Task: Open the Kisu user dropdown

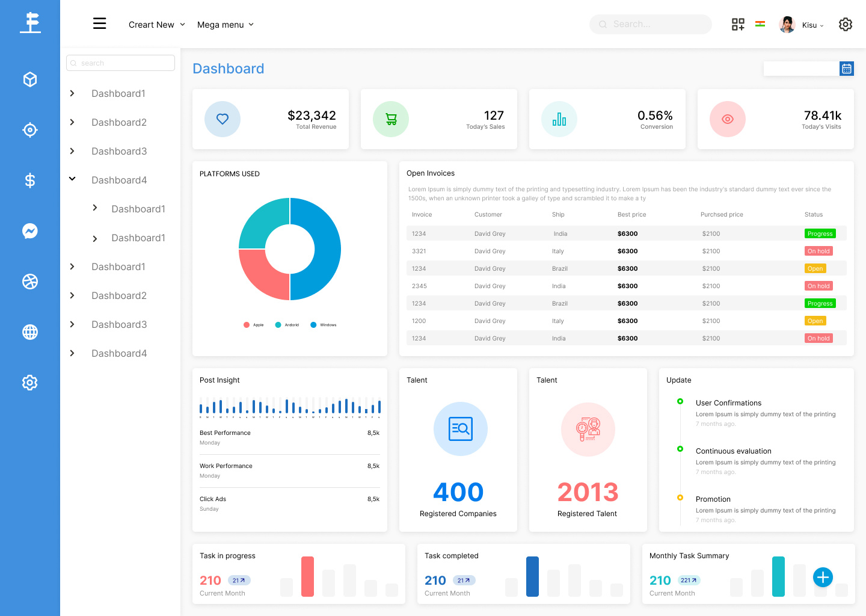Action: coord(812,25)
